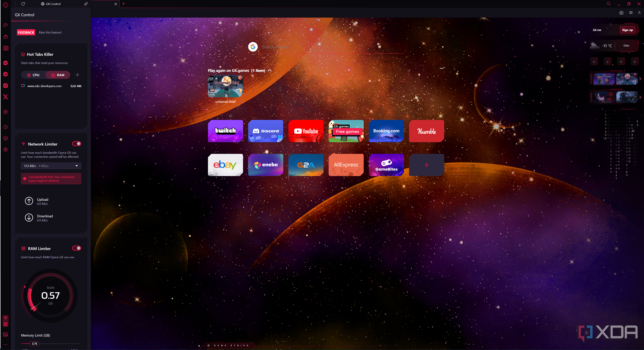
Task: Click the Sign up button
Action: tap(627, 30)
